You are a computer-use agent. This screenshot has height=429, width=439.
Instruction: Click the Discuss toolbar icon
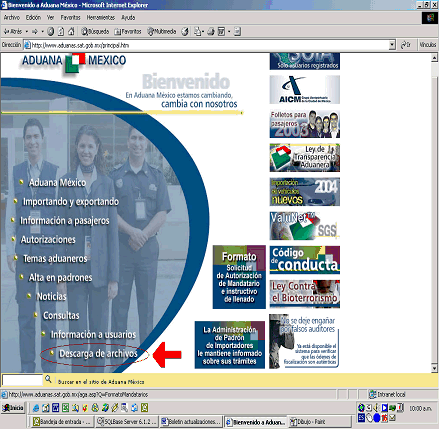(237, 32)
